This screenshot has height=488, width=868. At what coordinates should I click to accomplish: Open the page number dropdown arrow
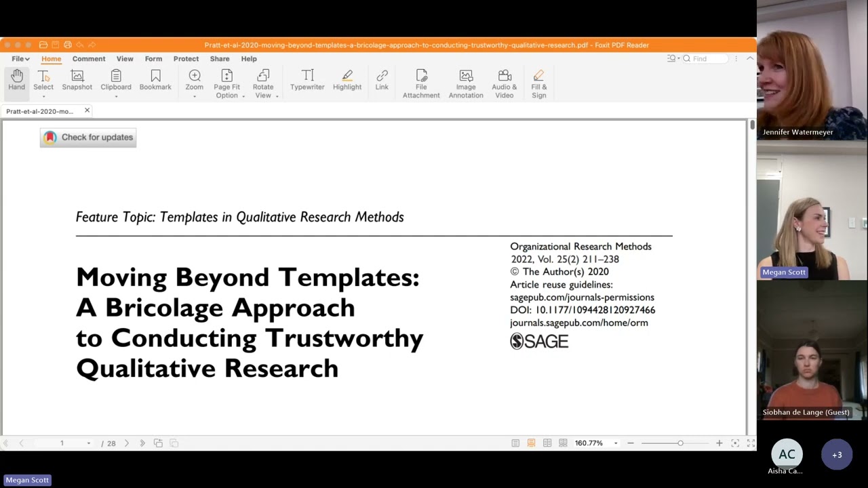(x=89, y=443)
